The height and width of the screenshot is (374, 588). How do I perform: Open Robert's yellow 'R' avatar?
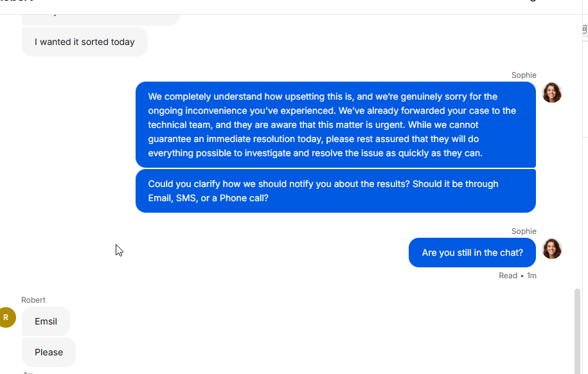(x=7, y=317)
